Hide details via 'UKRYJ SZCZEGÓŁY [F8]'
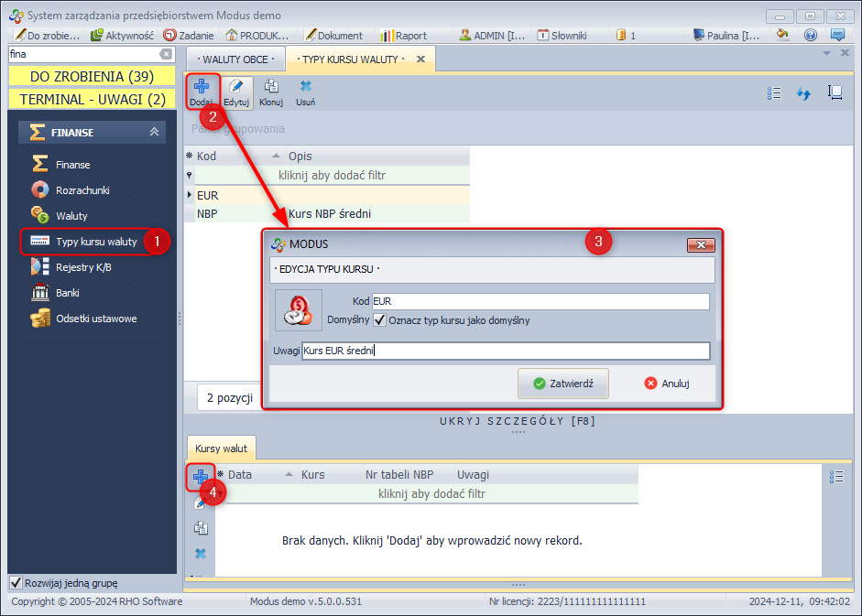This screenshot has height=616, width=862. [518, 421]
